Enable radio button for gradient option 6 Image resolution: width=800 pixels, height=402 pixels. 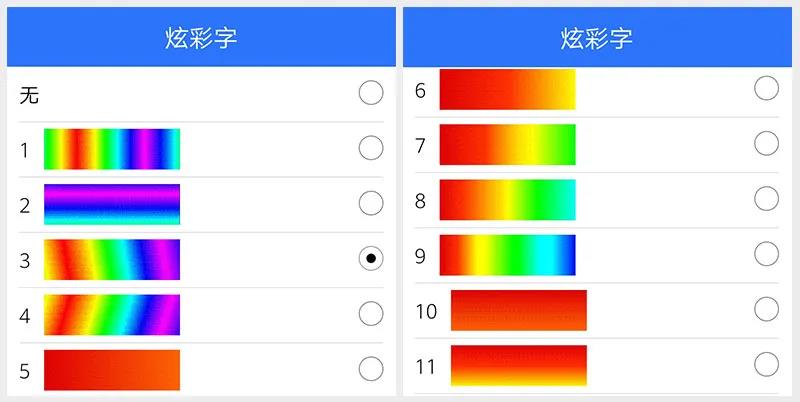[766, 88]
